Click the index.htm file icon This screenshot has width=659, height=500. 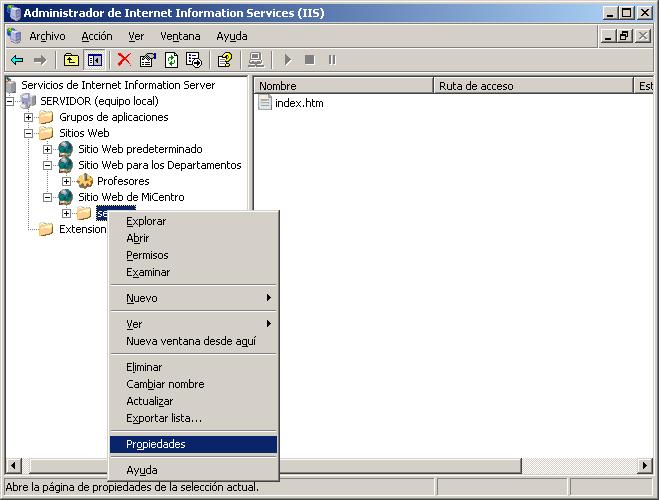265,102
